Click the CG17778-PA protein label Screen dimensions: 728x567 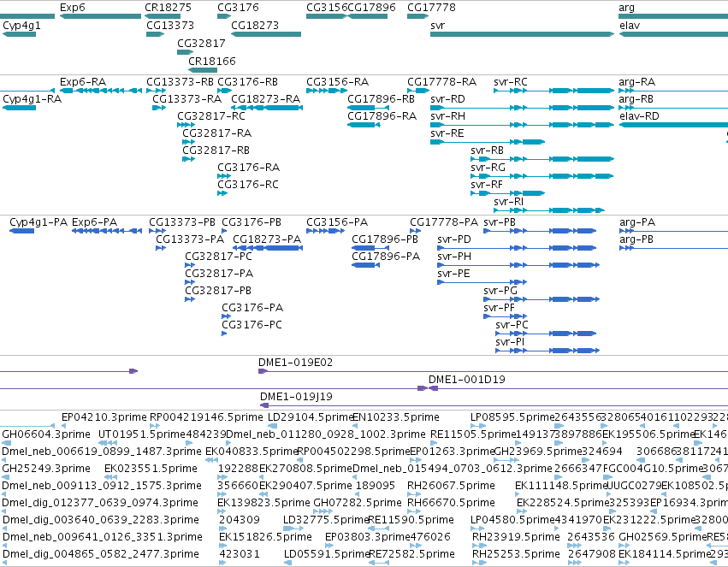[444, 222]
